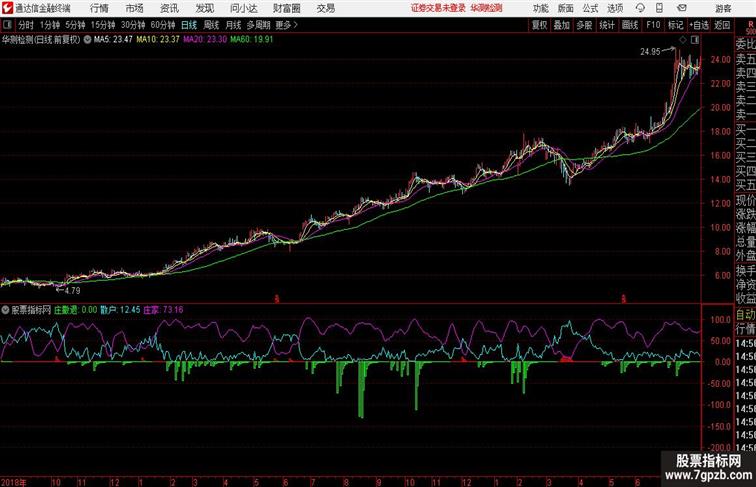Screen dimensions: 756x487
Task: Open the 选项 menu
Action: (x=615, y=8)
